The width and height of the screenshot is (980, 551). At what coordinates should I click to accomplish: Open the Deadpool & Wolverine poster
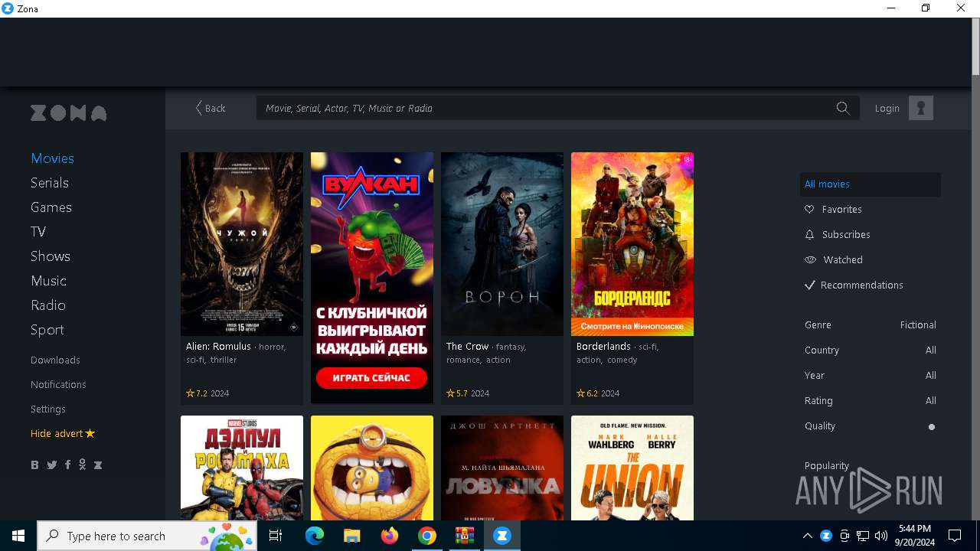242,468
